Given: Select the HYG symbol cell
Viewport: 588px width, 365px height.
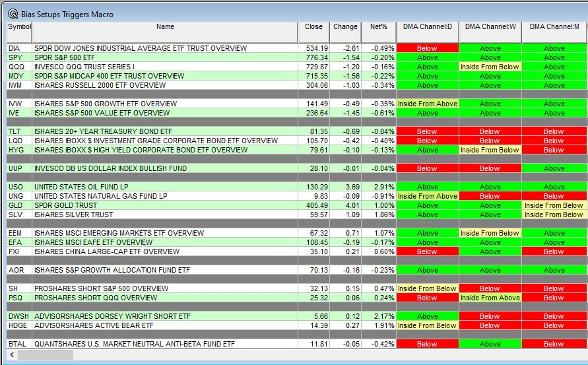Looking at the screenshot, I should (20, 150).
